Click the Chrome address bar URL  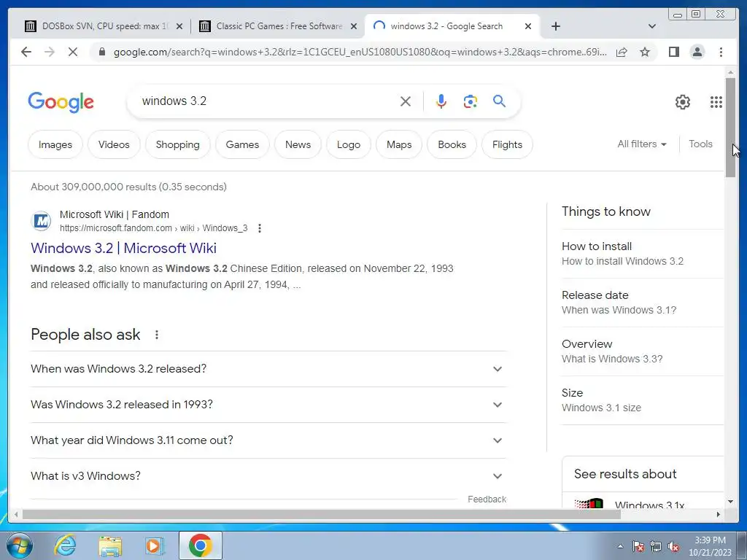click(360, 52)
